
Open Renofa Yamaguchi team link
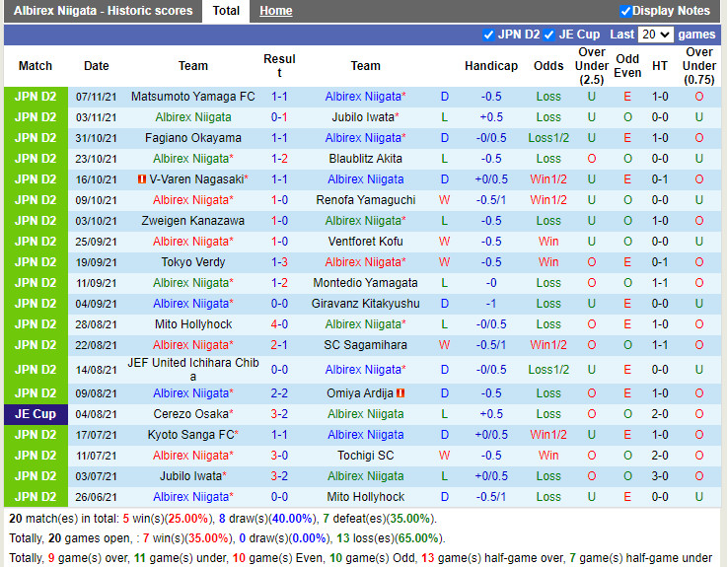pyautogui.click(x=365, y=200)
